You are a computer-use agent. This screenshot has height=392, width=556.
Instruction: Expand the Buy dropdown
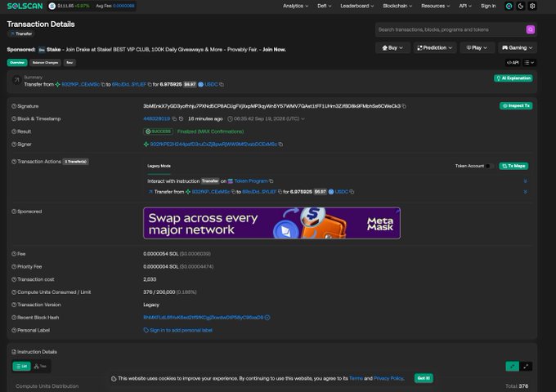392,48
